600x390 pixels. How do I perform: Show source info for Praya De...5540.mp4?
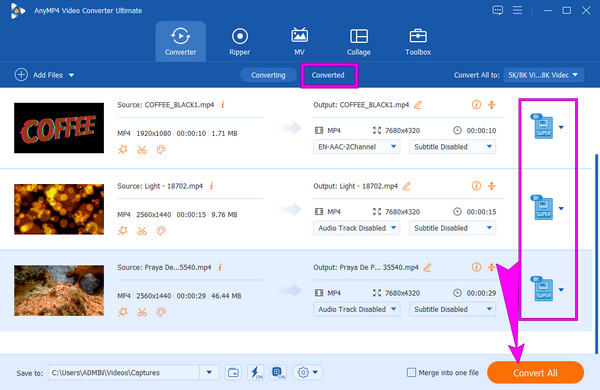(x=220, y=267)
